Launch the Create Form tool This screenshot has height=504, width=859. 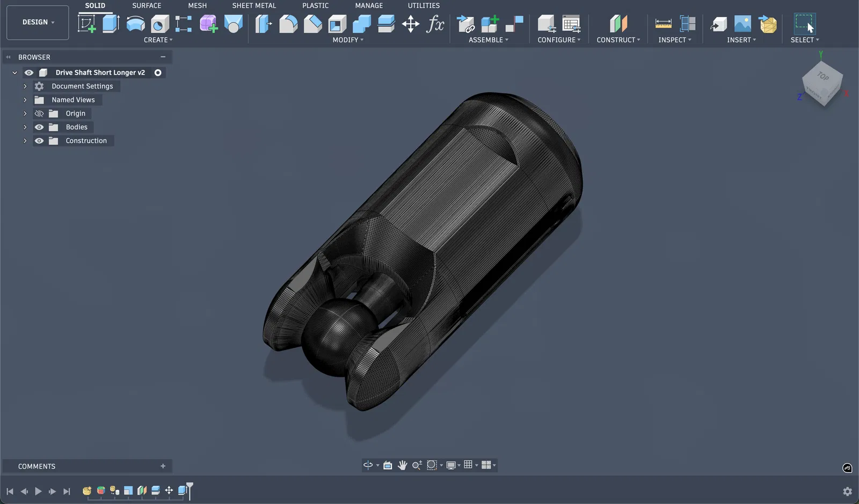click(x=209, y=24)
